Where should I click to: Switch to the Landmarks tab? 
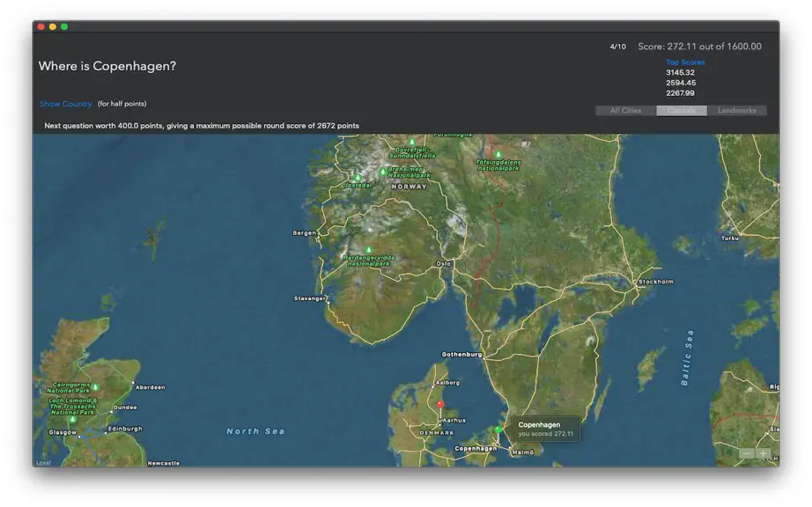(x=736, y=111)
